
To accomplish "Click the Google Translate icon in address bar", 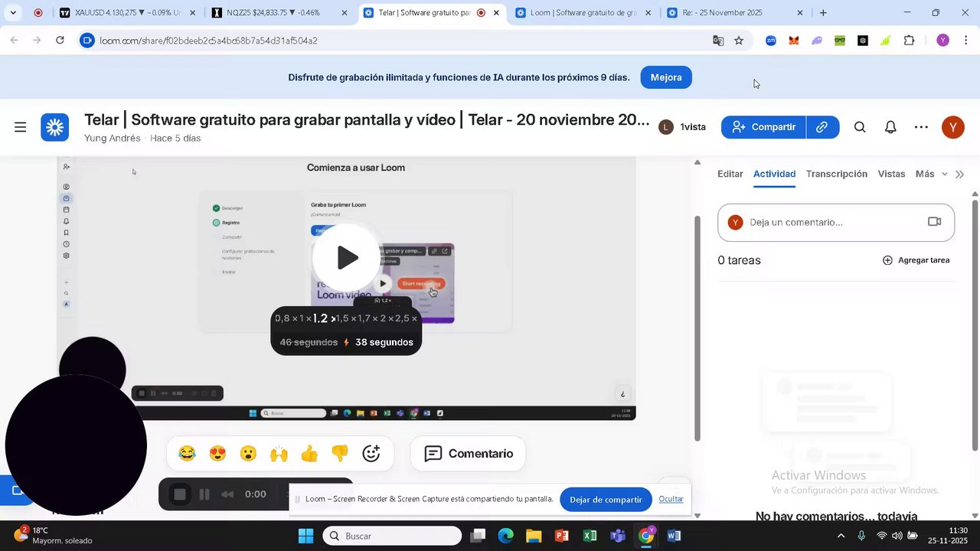I will 718,41.
